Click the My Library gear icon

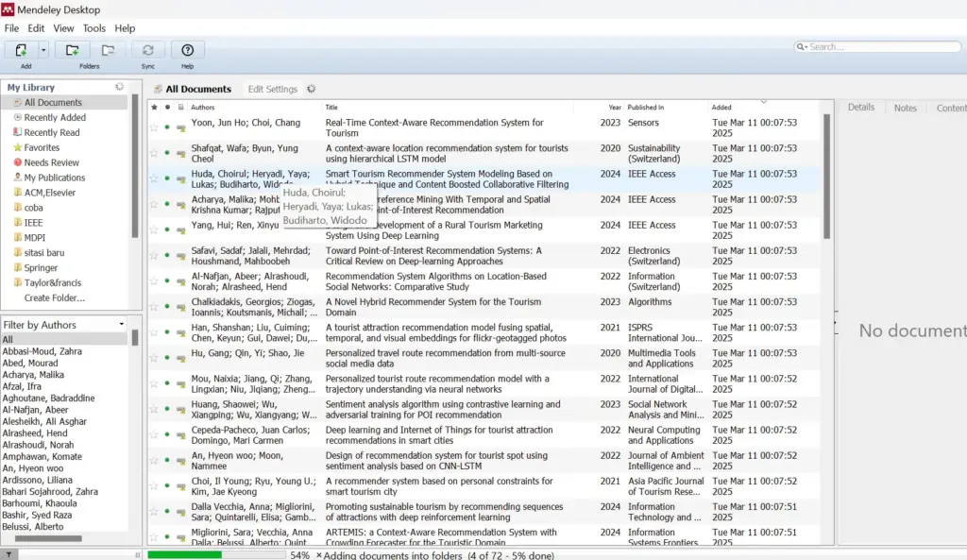click(x=120, y=87)
